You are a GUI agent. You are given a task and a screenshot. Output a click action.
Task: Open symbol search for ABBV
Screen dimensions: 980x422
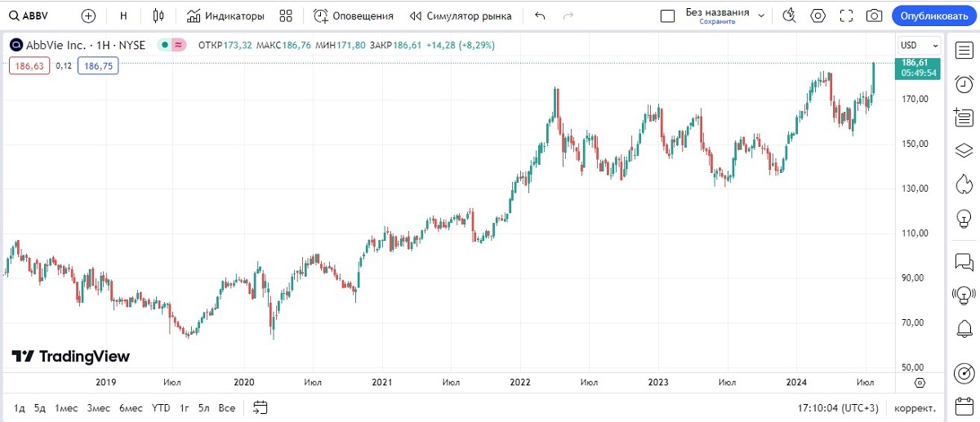tap(29, 16)
